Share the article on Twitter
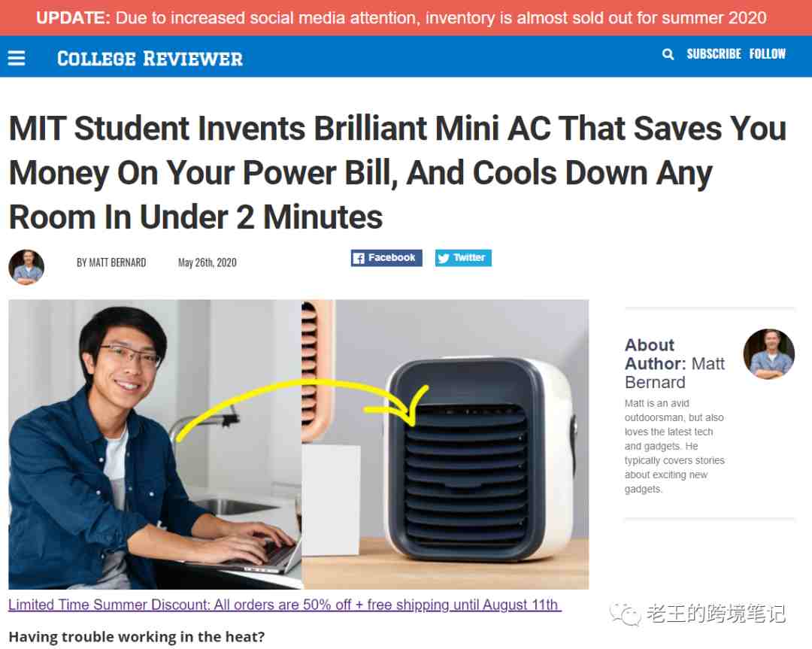Viewport: 812px width, 649px height. [x=463, y=258]
